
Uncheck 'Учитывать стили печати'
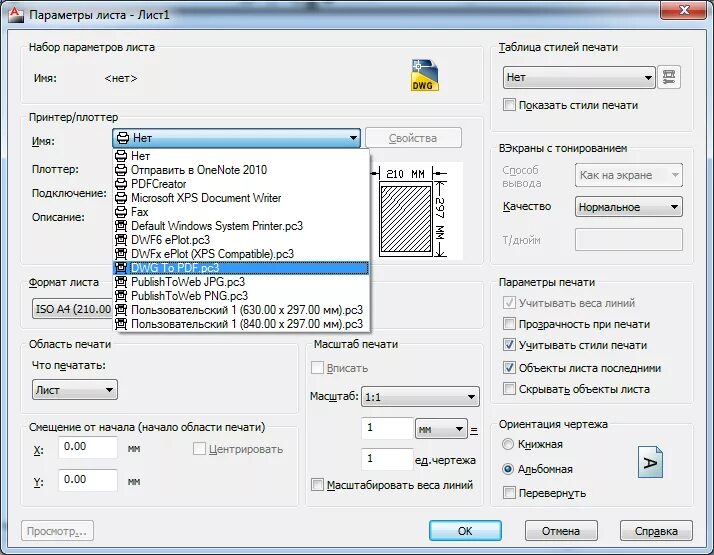(510, 345)
